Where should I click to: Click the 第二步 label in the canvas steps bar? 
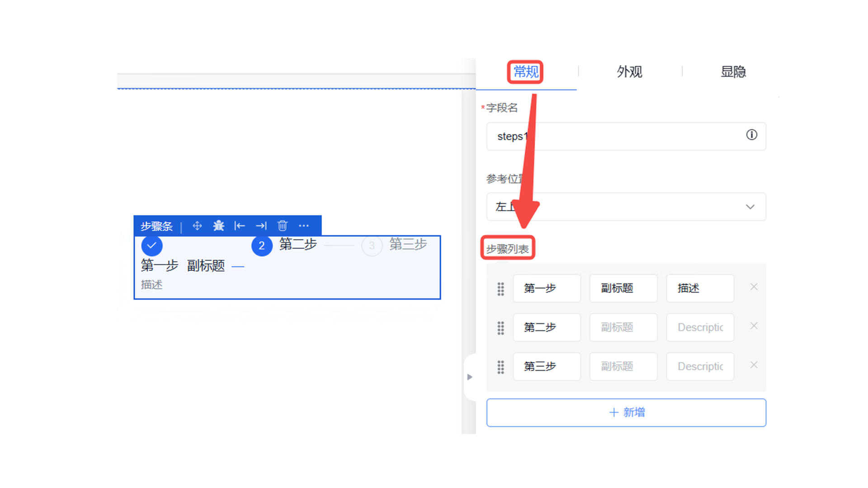(x=298, y=244)
